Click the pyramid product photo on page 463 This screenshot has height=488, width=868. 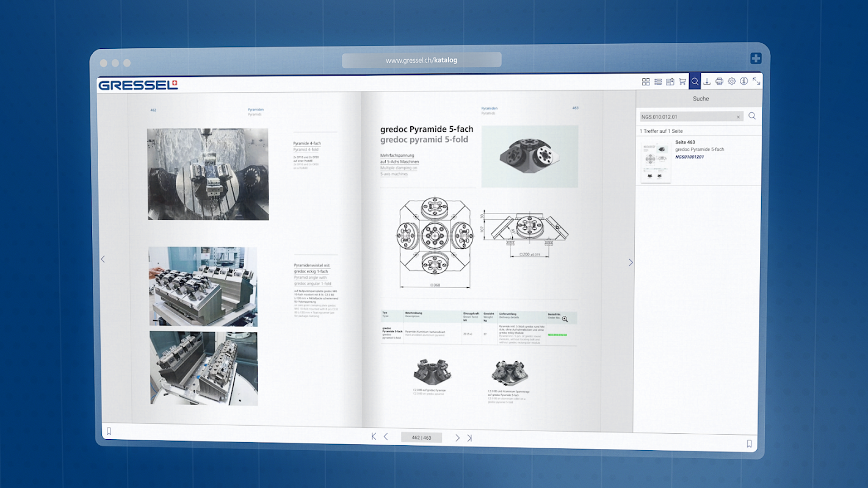(x=529, y=157)
